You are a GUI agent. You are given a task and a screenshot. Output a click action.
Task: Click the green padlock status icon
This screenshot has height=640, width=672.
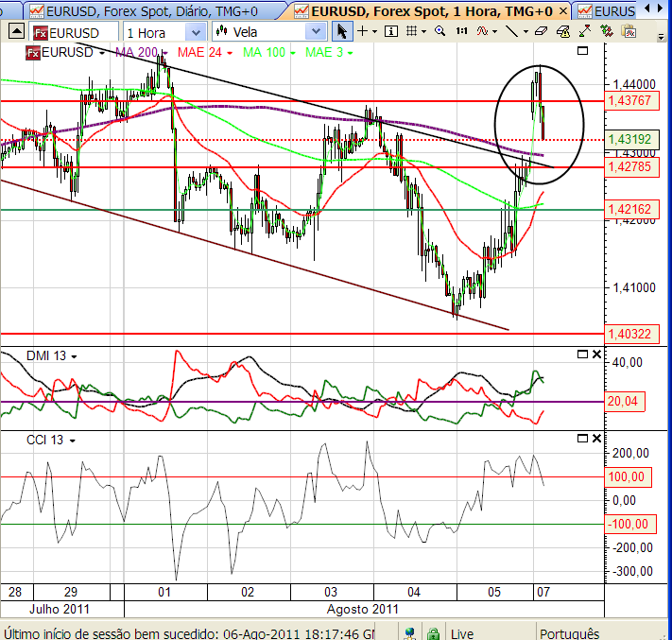(433, 633)
